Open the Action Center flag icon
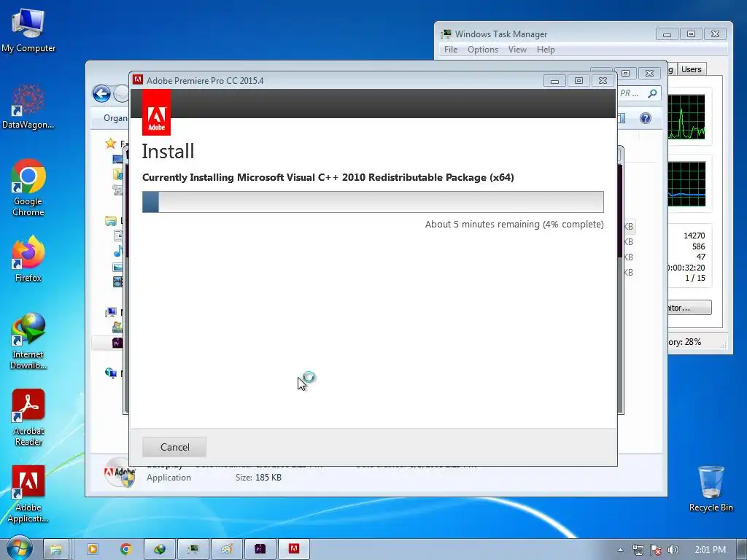 pyautogui.click(x=656, y=550)
